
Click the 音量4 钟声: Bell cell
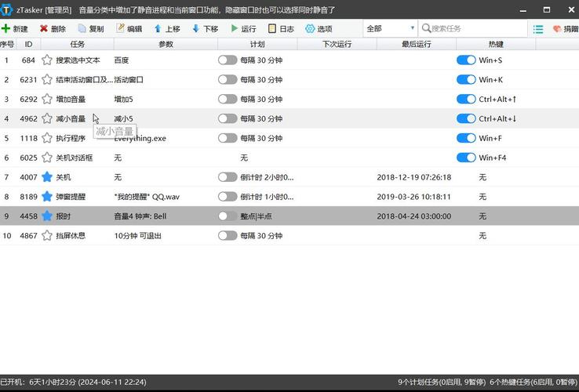[x=140, y=216]
